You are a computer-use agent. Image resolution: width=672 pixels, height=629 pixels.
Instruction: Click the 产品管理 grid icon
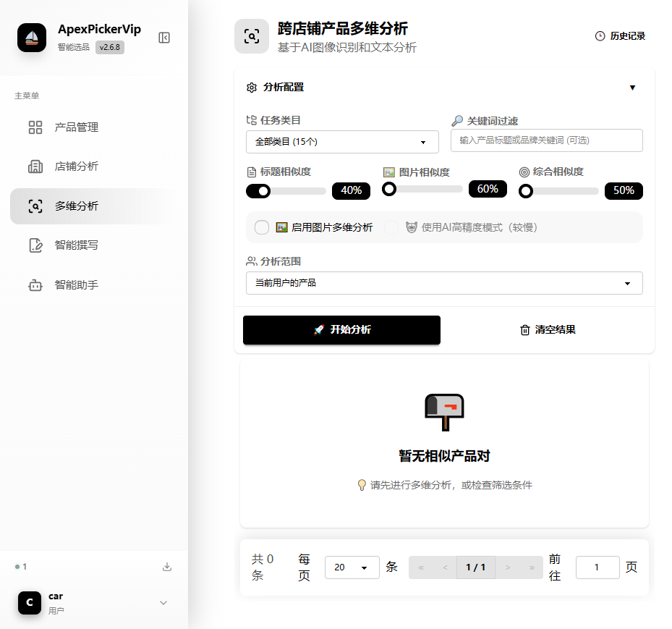35,127
